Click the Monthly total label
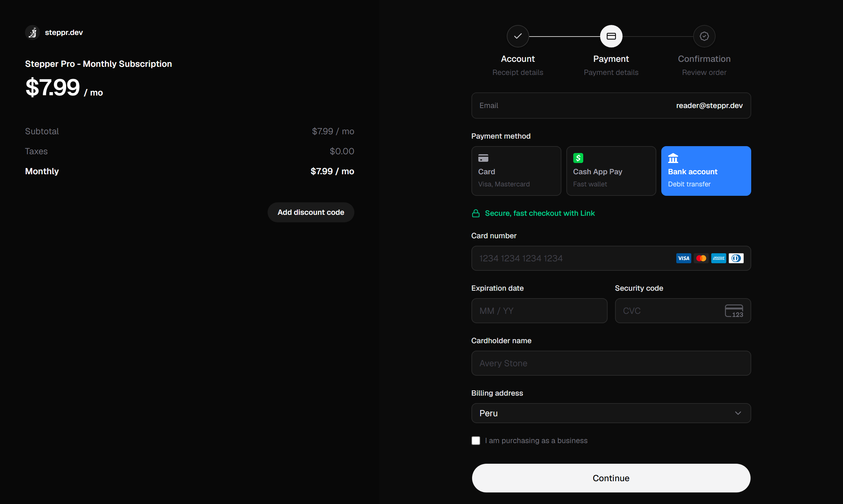Viewport: 843px width, 504px height. pyautogui.click(x=42, y=171)
